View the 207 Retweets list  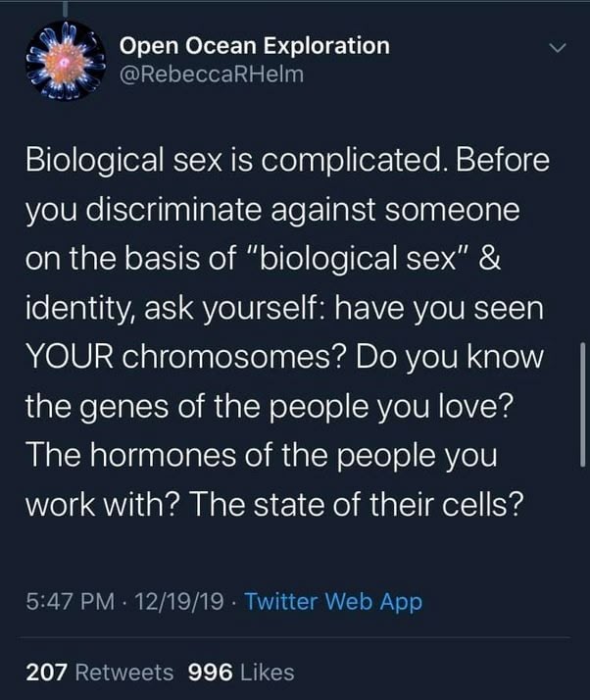click(99, 673)
